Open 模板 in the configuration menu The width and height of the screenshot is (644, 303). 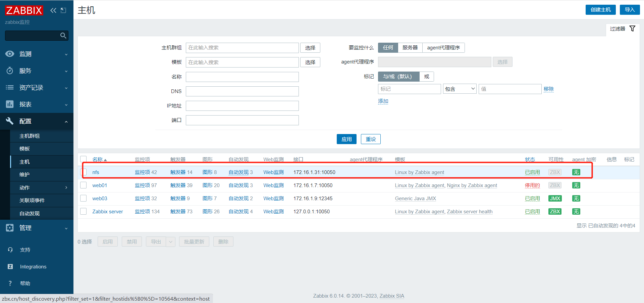coord(42,149)
